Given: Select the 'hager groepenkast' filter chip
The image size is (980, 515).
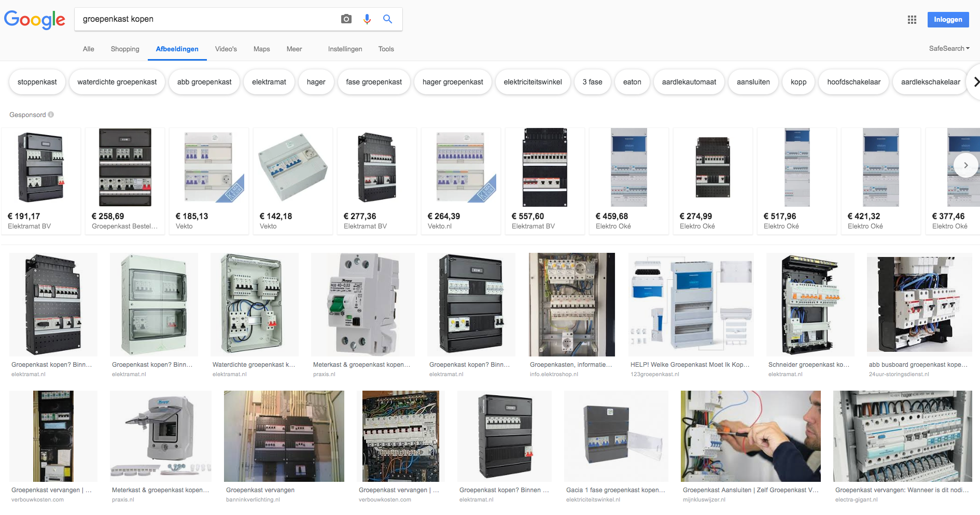Looking at the screenshot, I should click(x=453, y=82).
